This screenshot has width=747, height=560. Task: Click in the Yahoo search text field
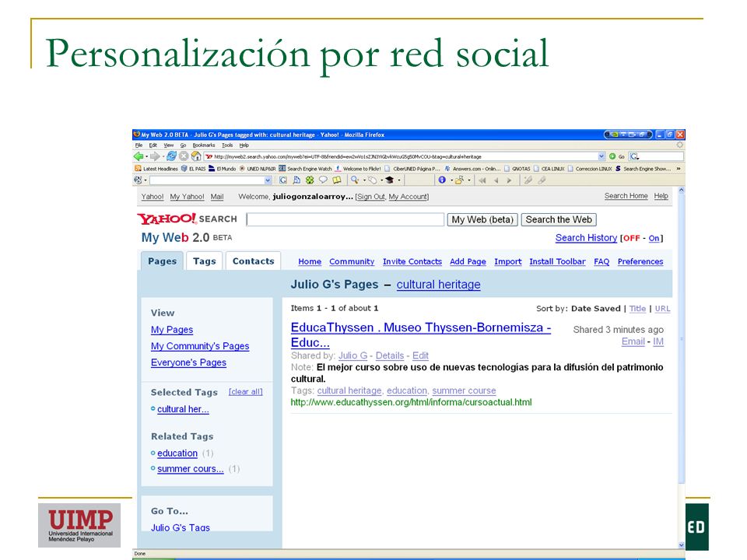[x=345, y=219]
